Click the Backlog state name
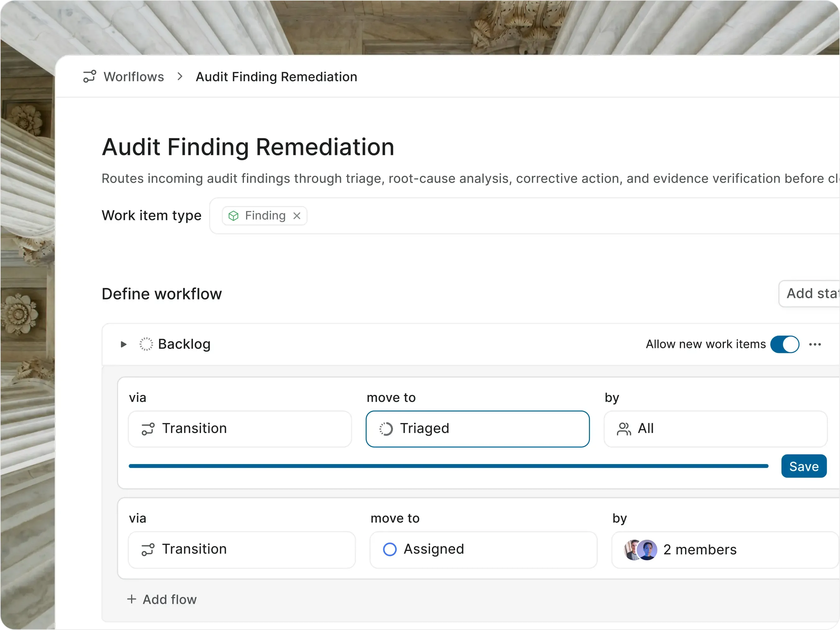The width and height of the screenshot is (840, 630). click(184, 344)
